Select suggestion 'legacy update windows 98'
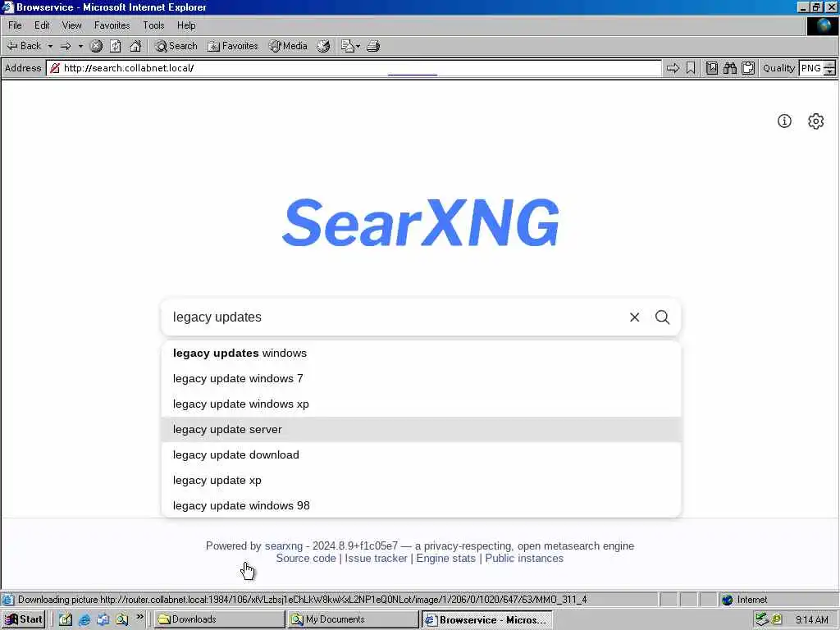This screenshot has height=630, width=840. [x=421, y=505]
